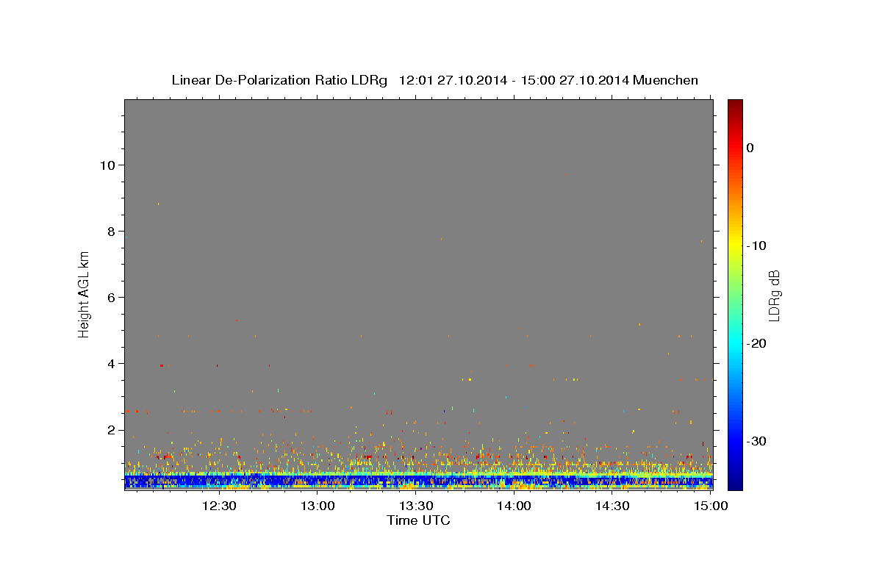Click the 14:00 time tick label
Viewport: 882px width, 588px height.
(514, 506)
